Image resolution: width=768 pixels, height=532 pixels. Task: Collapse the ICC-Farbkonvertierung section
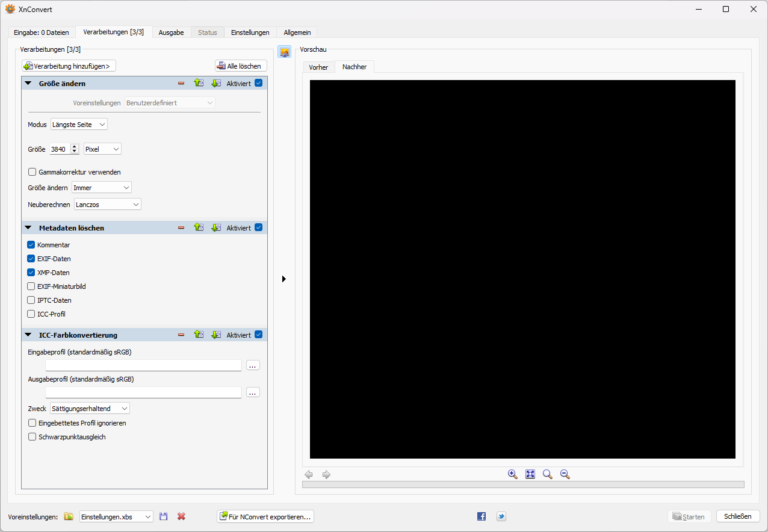pos(27,335)
